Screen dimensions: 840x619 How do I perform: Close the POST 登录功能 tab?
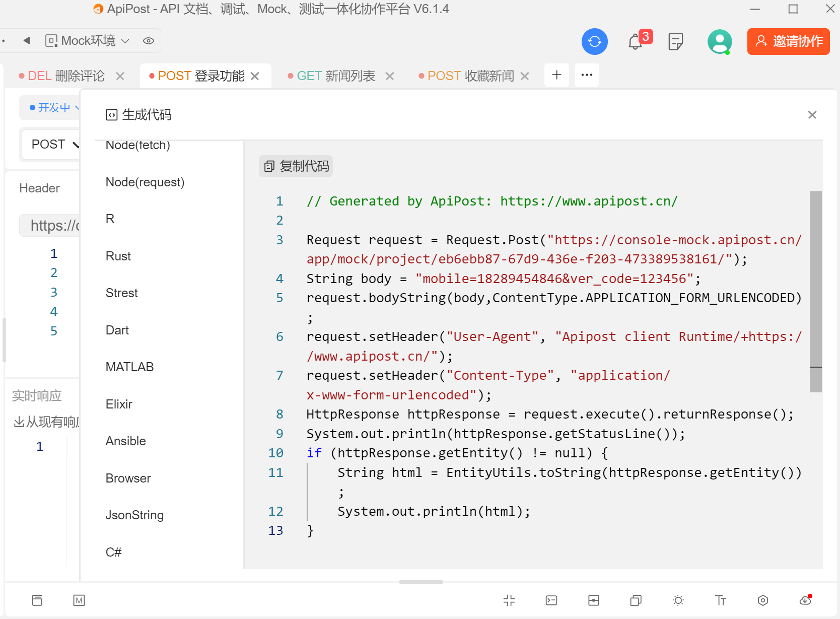(255, 76)
